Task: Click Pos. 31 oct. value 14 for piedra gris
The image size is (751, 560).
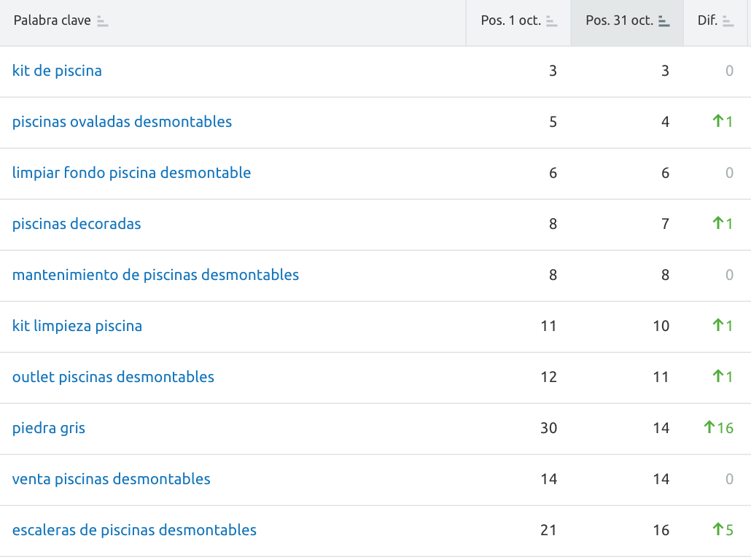Action: pos(661,428)
